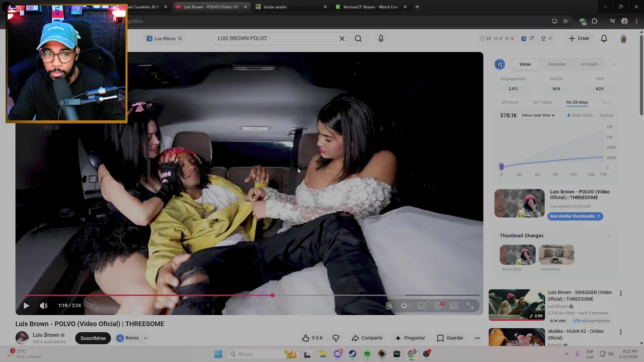Image resolution: width=644 pixels, height=362 pixels.
Task: Open vidIQ list icon with blue dot
Action: click(x=532, y=39)
